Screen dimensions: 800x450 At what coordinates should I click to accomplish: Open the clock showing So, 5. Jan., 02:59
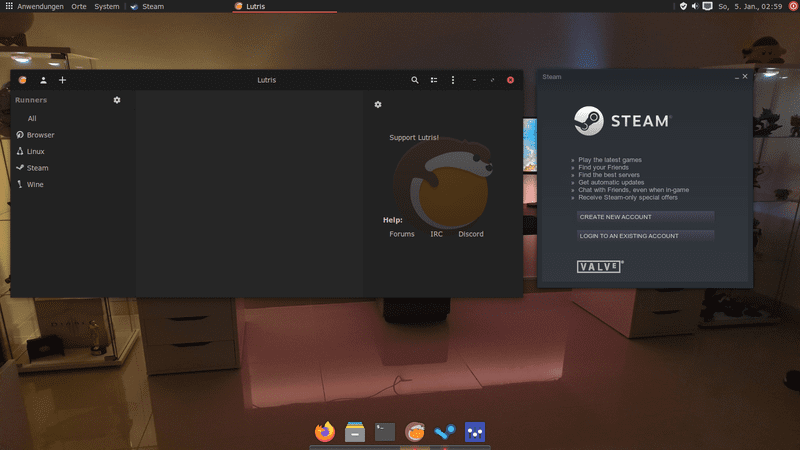click(750, 7)
